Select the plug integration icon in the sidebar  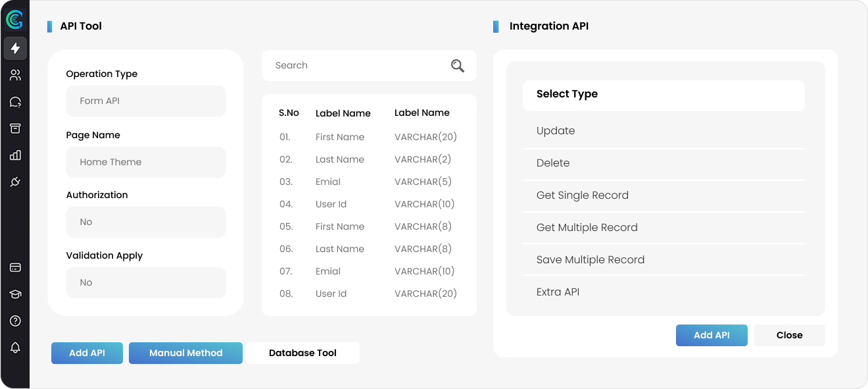14,182
